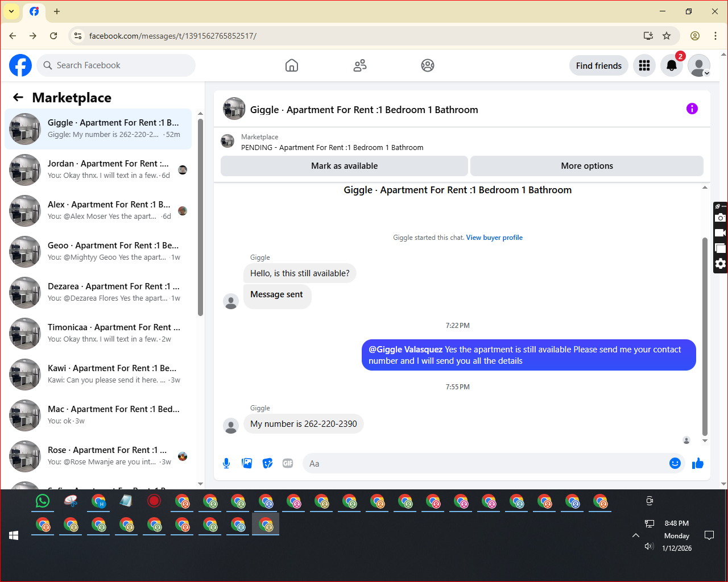This screenshot has width=728, height=582.
Task: Open settings gear in side capture toolbar
Action: click(x=721, y=264)
